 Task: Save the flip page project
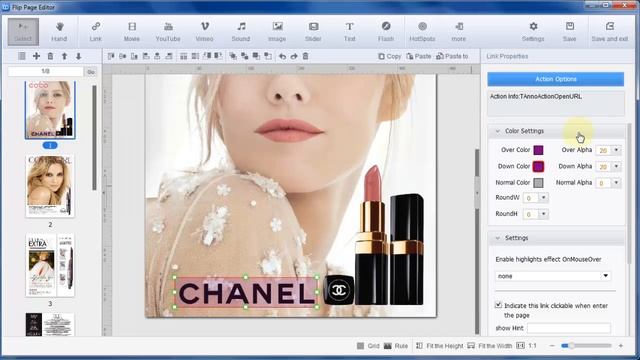[569, 32]
